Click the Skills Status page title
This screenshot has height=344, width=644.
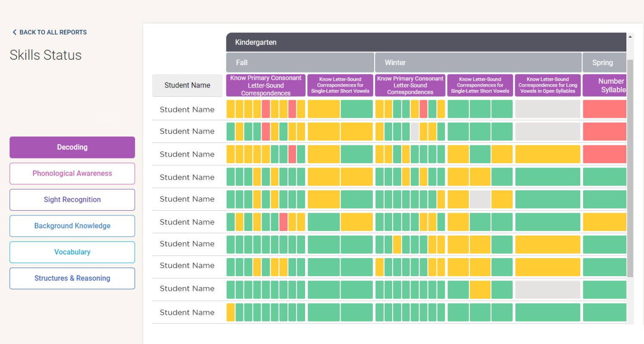tap(46, 55)
